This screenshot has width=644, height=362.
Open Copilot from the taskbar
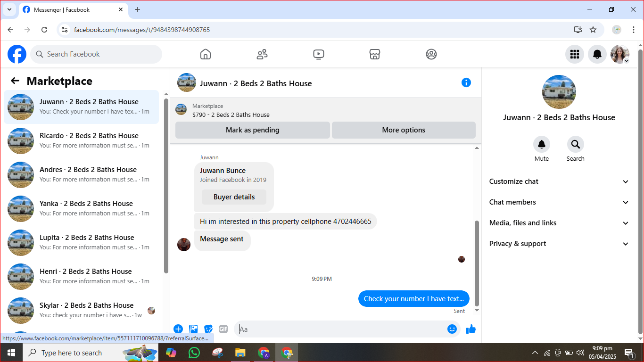click(x=171, y=353)
